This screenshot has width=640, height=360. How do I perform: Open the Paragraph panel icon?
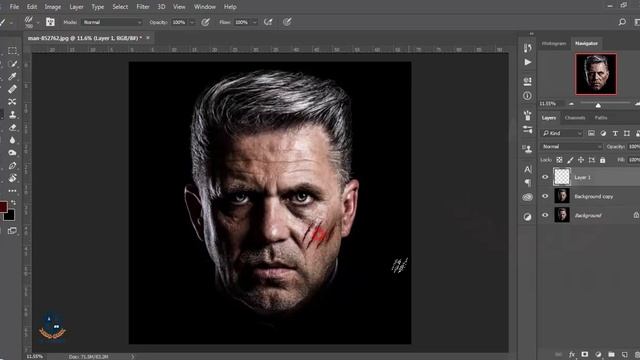(527, 182)
